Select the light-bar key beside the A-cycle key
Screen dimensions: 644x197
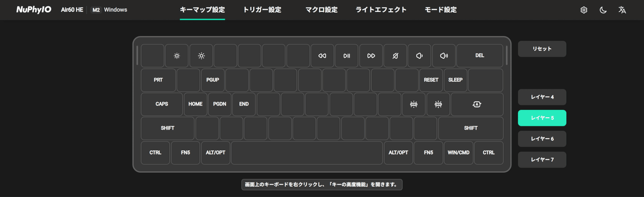point(438,104)
